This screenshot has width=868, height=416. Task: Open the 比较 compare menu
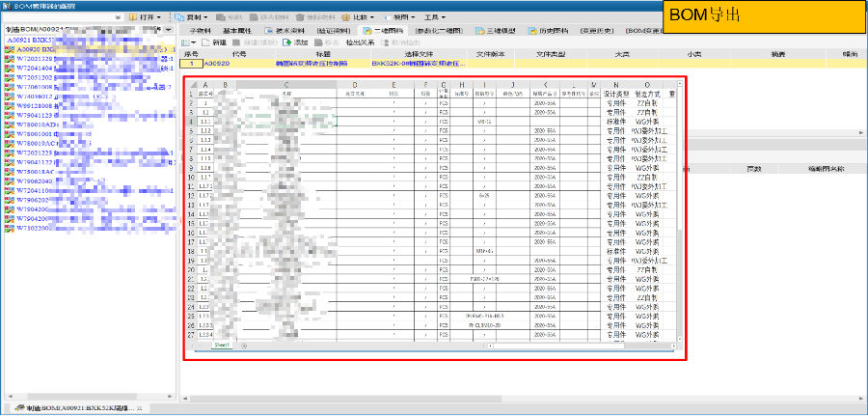[x=359, y=17]
